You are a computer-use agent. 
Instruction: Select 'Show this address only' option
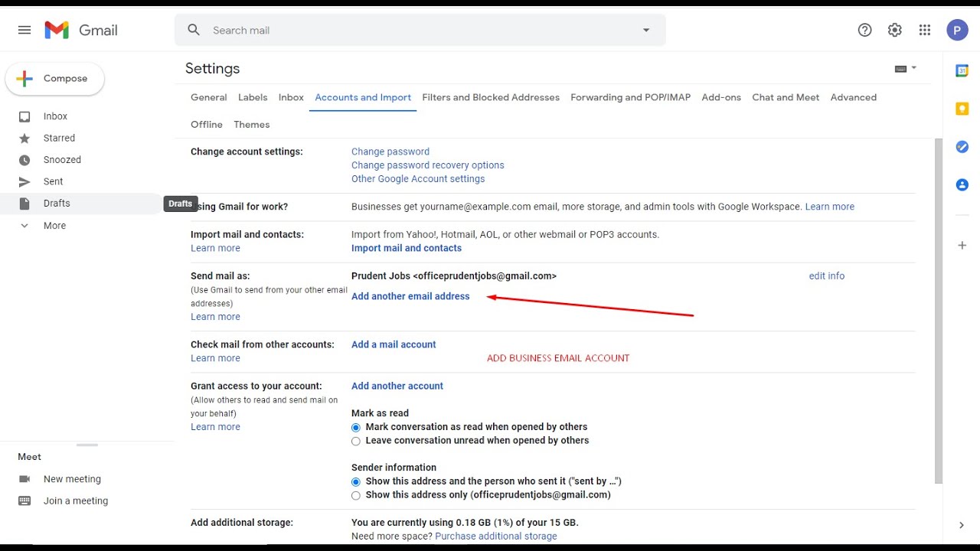coord(356,496)
